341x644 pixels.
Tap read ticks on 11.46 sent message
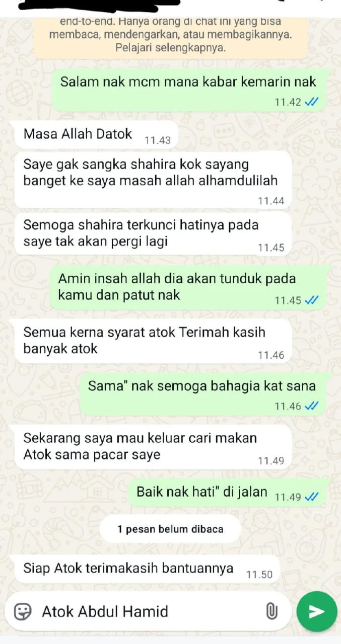(312, 406)
